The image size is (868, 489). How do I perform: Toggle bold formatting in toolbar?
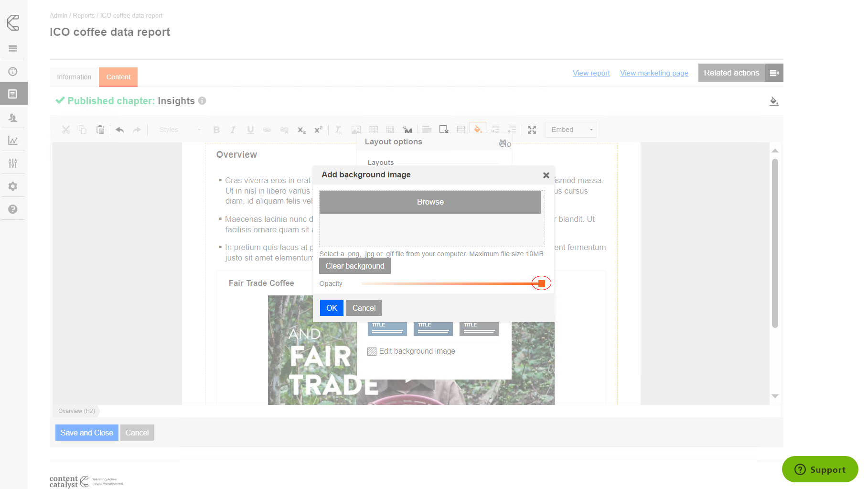[x=216, y=130]
